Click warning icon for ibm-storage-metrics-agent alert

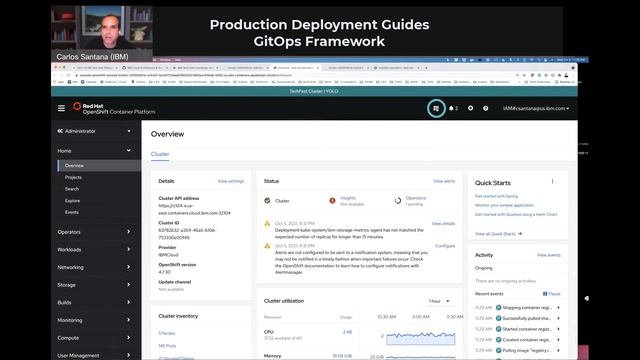point(267,224)
